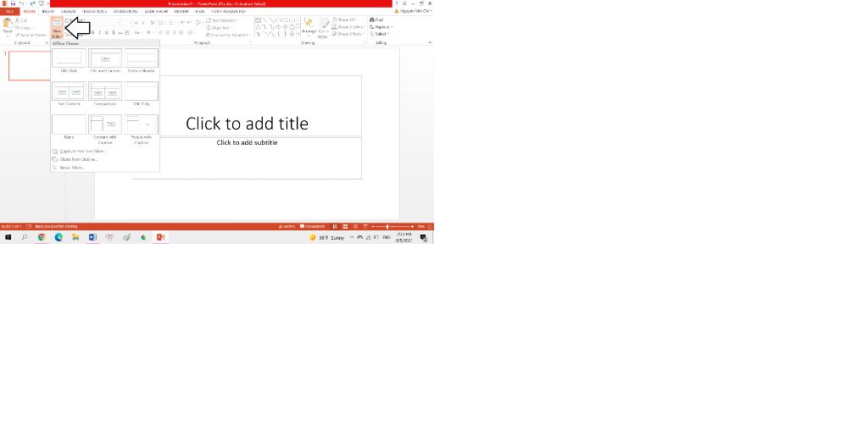Click the Format Painter brush

pyautogui.click(x=31, y=35)
